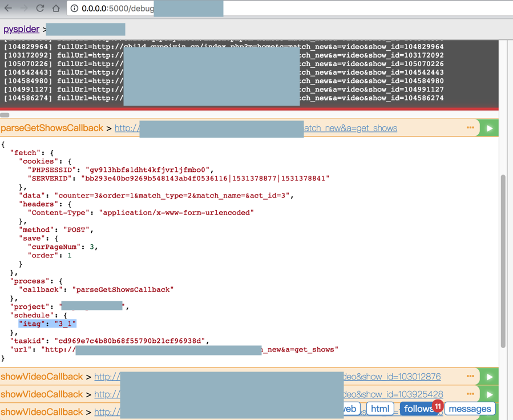Viewport: 513px width, 420px height.
Task: Expand details for show_id=103012876 task ellipsis
Action: tap(470, 376)
